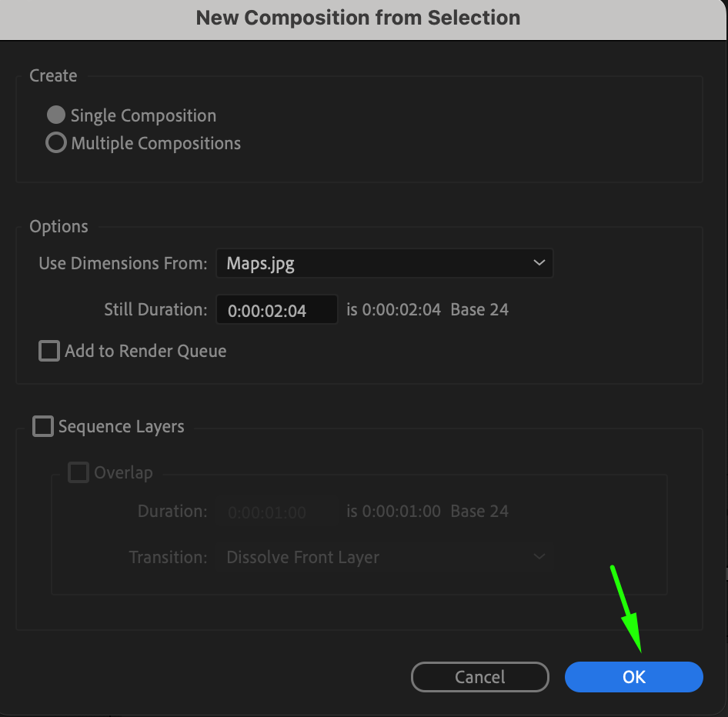The height and width of the screenshot is (717, 728).
Task: Click the chevron arrow beside Maps.jpg
Action: point(539,263)
